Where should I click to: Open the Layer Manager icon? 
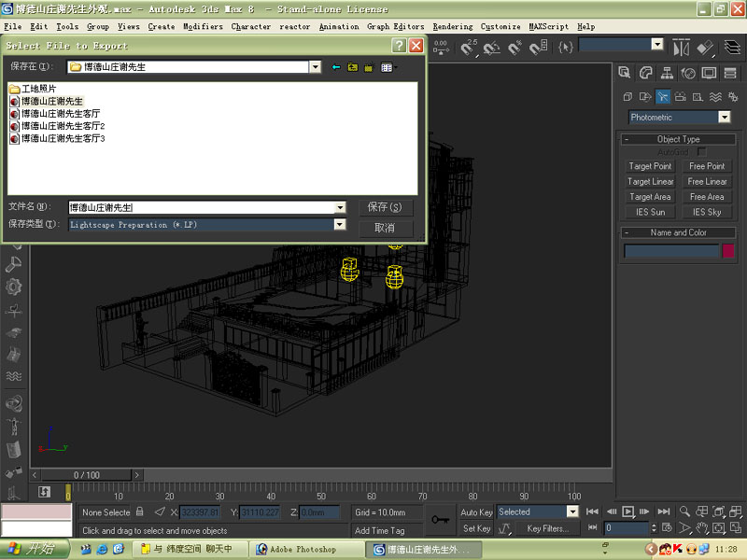[732, 48]
